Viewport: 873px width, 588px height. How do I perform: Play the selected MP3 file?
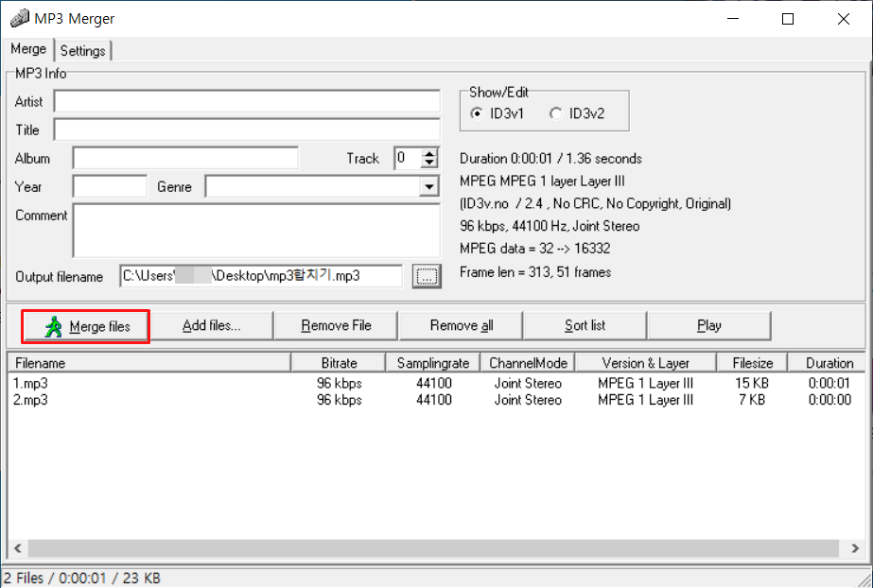coord(708,326)
